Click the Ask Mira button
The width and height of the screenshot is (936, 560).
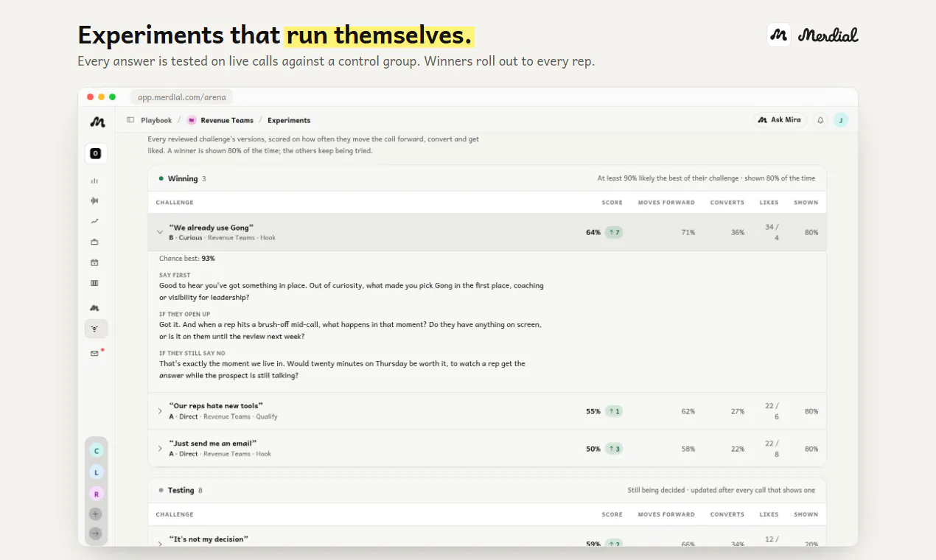tap(780, 120)
